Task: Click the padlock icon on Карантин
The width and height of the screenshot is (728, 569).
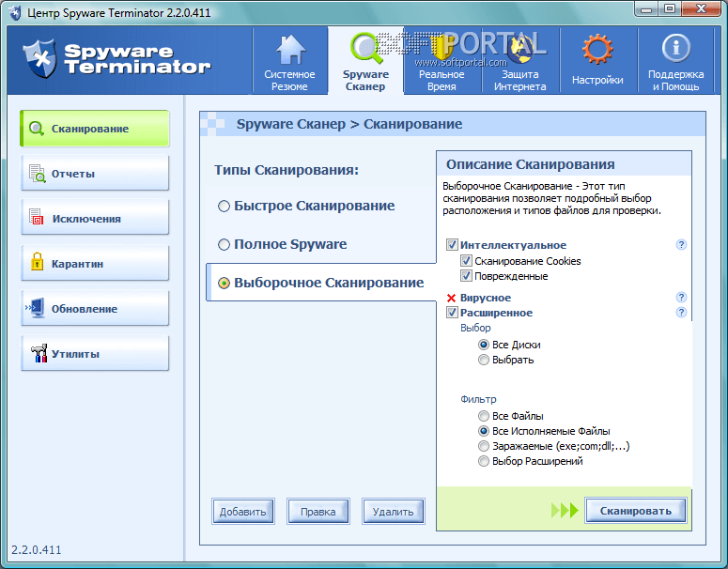Action: pos(37,261)
